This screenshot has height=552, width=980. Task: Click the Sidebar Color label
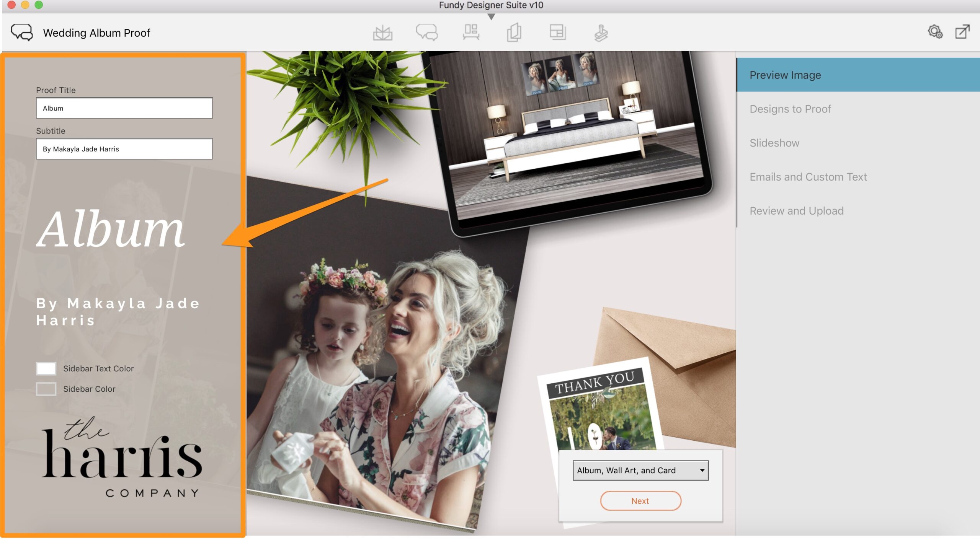(x=89, y=389)
